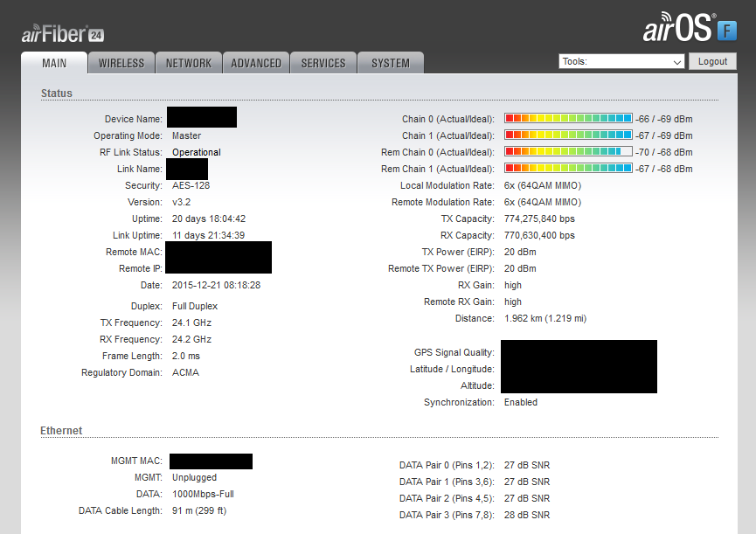756x534 pixels.
Task: Select the RX Gain value high
Action: (x=513, y=285)
